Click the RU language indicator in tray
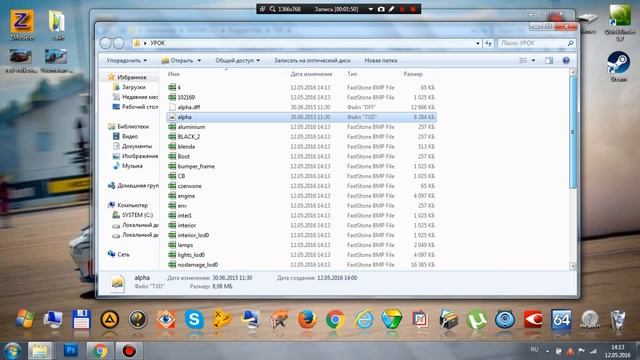640x360 pixels. click(x=534, y=350)
